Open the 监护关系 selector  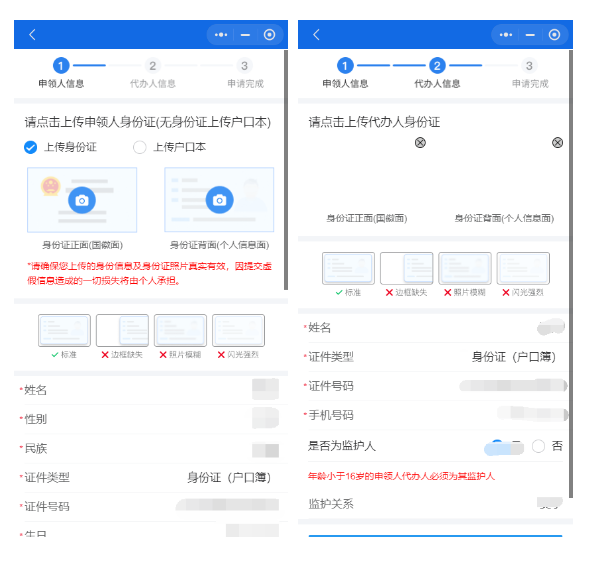pos(434,504)
